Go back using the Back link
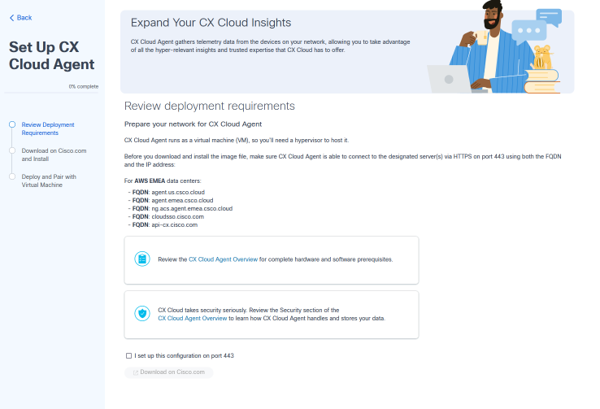 tap(21, 18)
